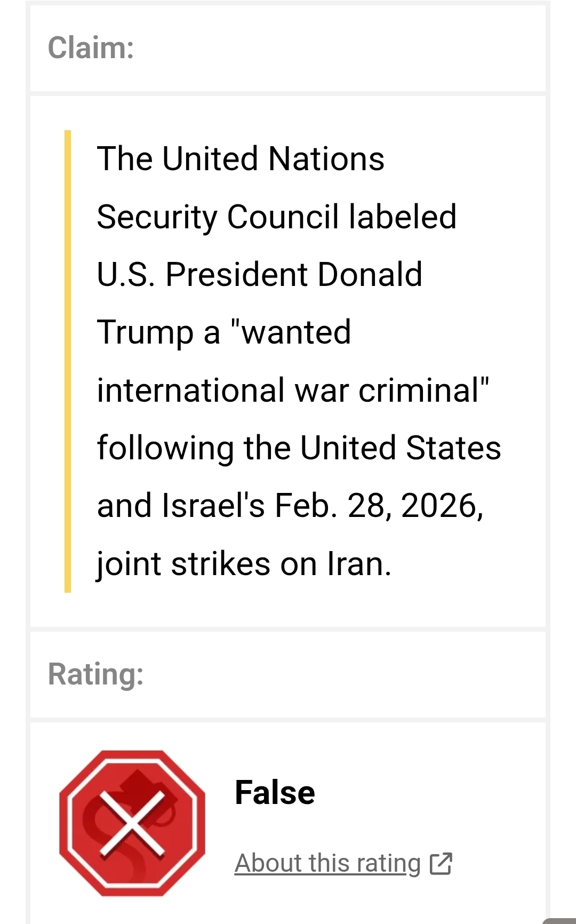Click the line "following the United States"
The width and height of the screenshot is (576, 924).
[299, 448]
